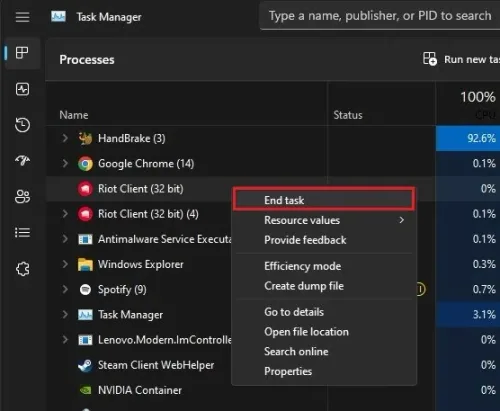Viewport: 500px width, 411px height.
Task: Expand the Spotify (9) process group
Action: pyautogui.click(x=65, y=289)
